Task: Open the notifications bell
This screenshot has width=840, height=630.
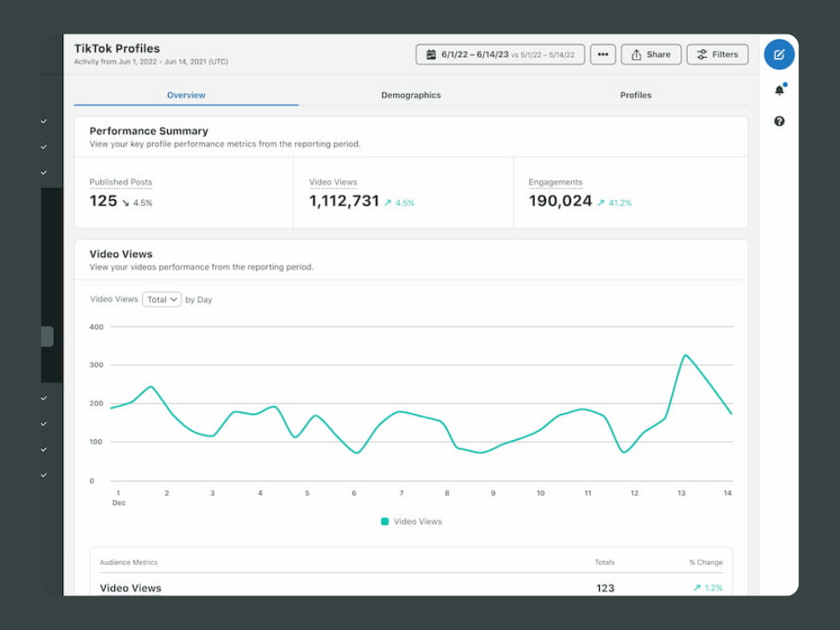Action: 779,90
